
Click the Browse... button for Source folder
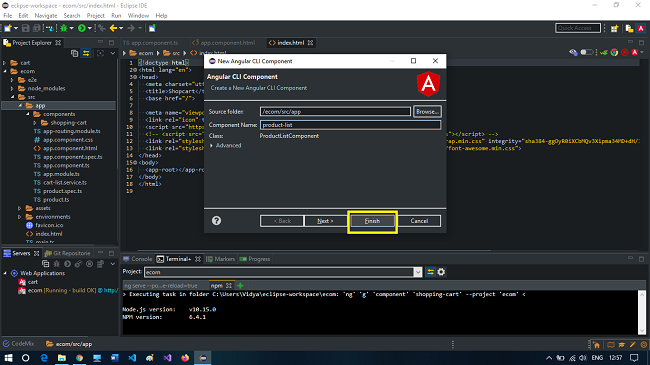click(427, 112)
